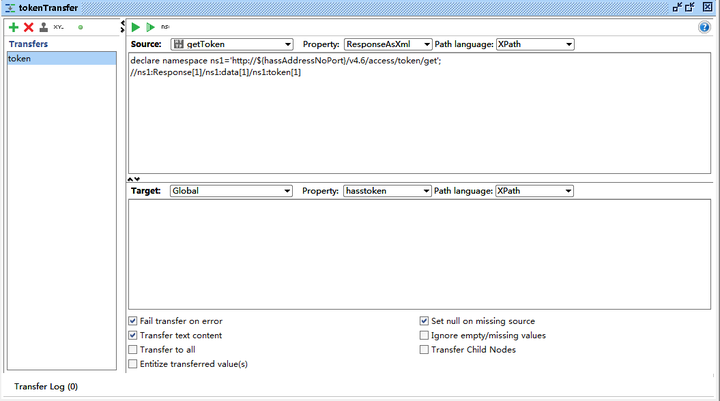The width and height of the screenshot is (720, 401).
Task: Open the Source step dropdown showing getToken
Action: click(x=231, y=44)
